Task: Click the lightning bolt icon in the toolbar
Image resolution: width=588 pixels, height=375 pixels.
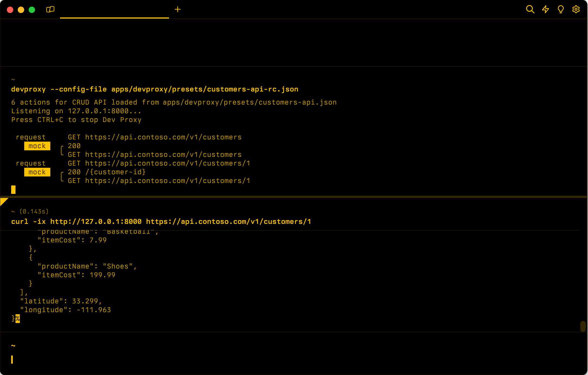Action: point(545,9)
